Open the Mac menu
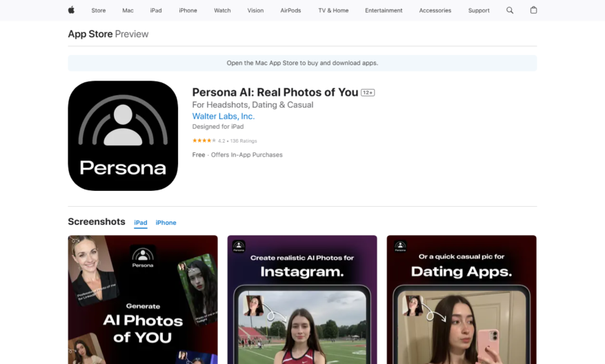The image size is (605, 364). click(128, 10)
